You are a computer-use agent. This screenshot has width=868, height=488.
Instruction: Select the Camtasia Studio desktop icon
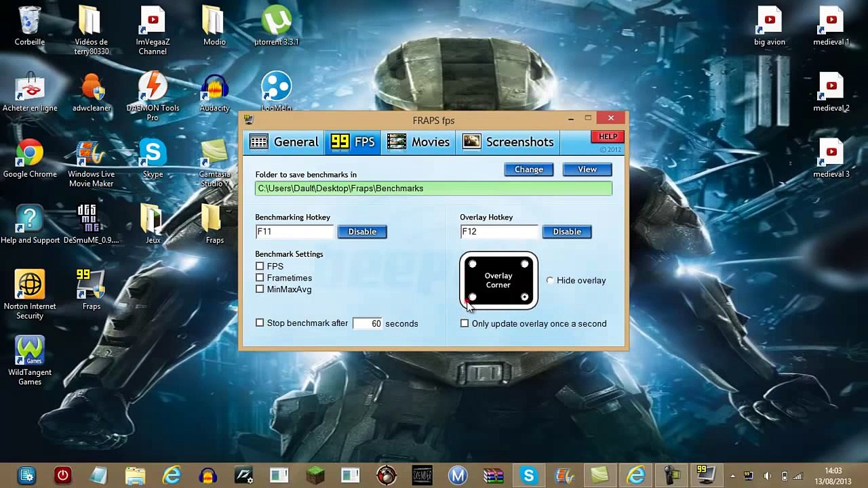pos(214,163)
